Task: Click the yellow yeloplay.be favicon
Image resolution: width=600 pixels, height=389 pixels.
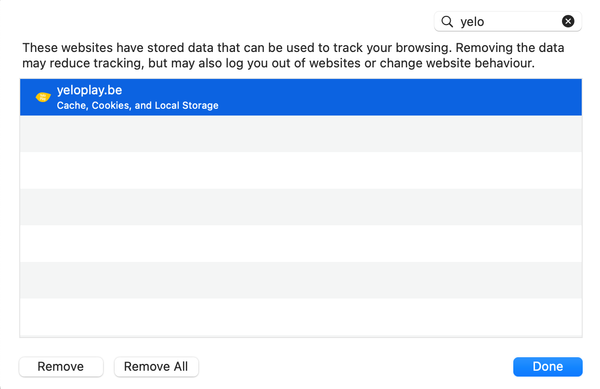Action: tap(43, 97)
